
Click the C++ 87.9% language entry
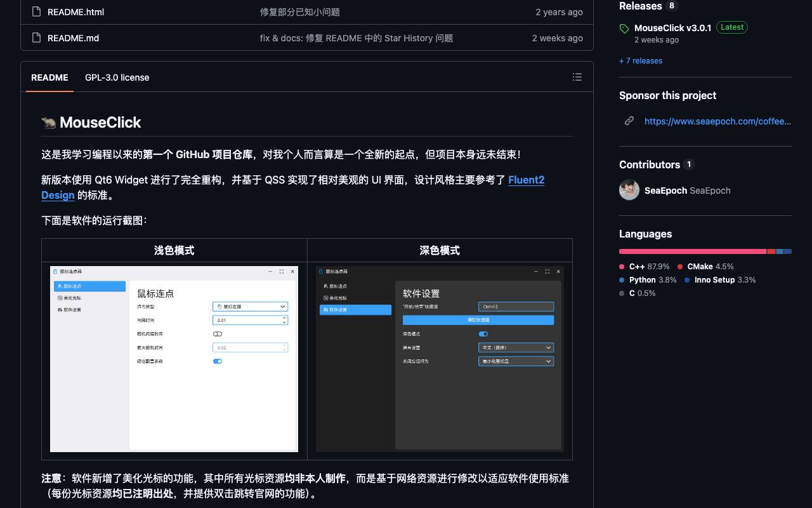[645, 267]
